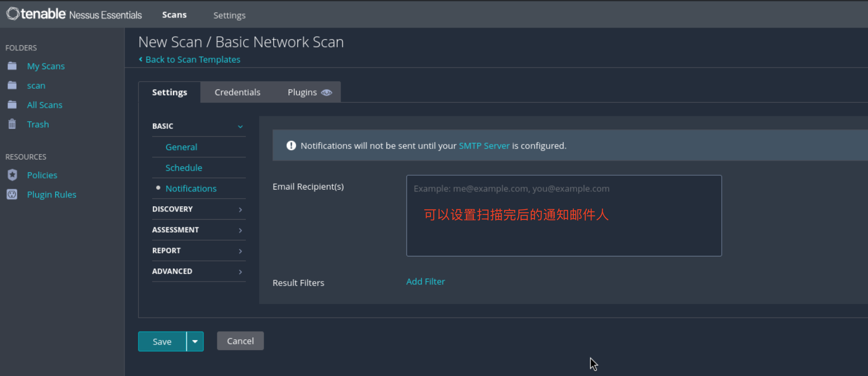Click the All Scans folder icon

click(x=12, y=104)
